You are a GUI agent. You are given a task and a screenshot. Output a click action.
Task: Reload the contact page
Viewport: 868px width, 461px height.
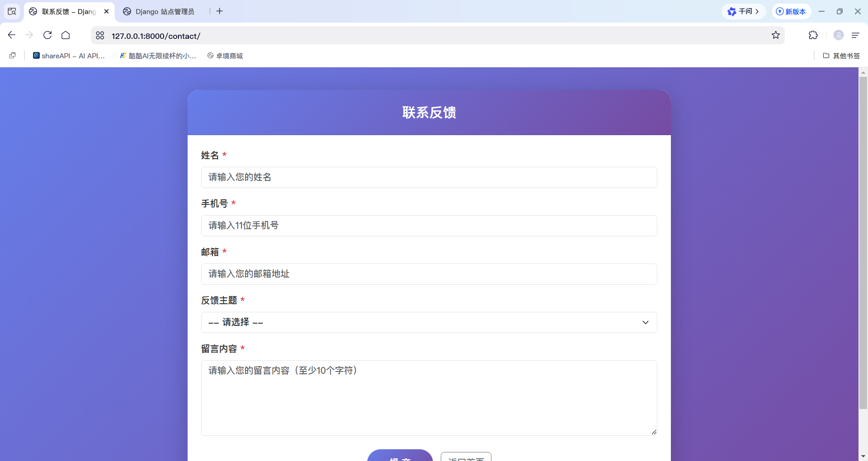(x=47, y=35)
